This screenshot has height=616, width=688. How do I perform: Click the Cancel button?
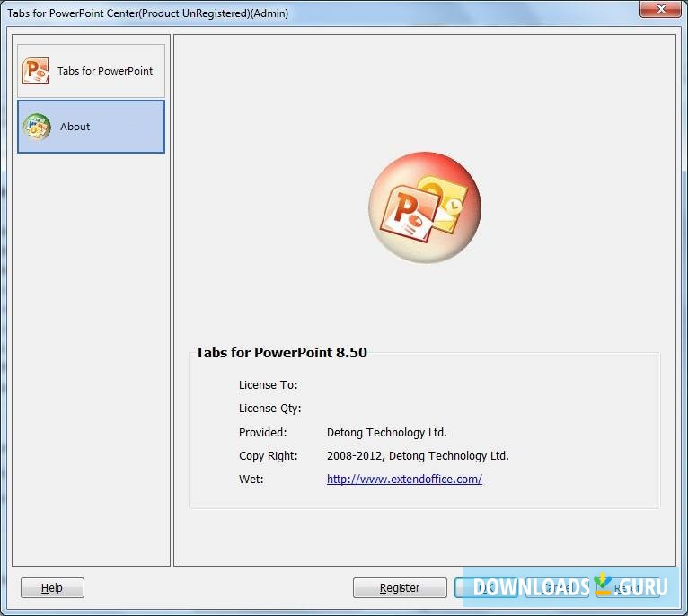557,587
